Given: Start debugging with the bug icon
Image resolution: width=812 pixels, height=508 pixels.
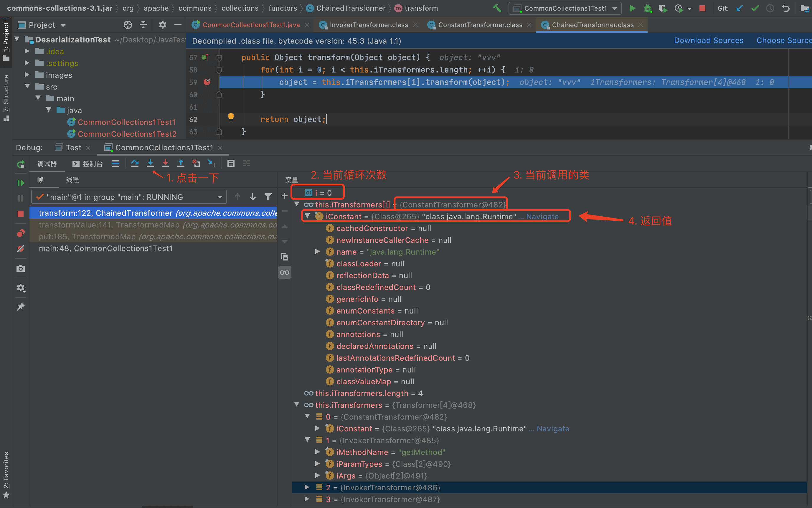Looking at the screenshot, I should click(x=647, y=8).
